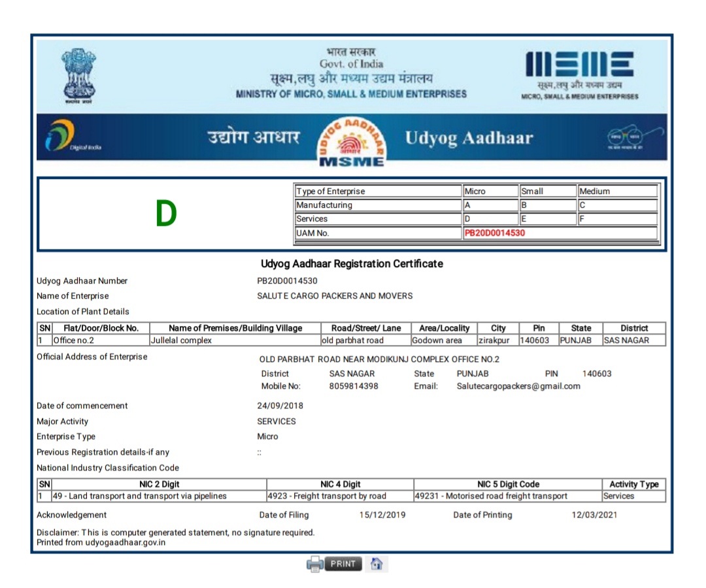The width and height of the screenshot is (706, 588).
Task: Click the Salutecargopackers@gmail.com email address
Action: pyautogui.click(x=518, y=386)
